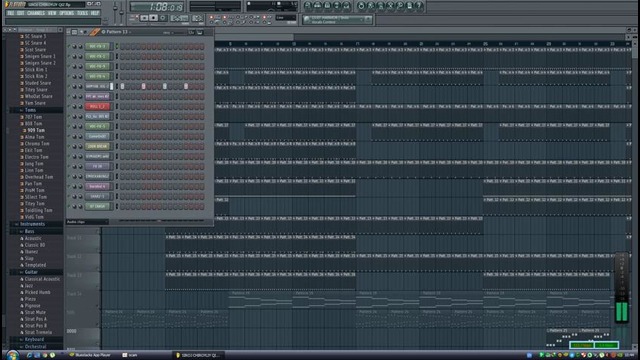Click the transport Stop button
This screenshot has height=360, width=640.
(x=153, y=18)
